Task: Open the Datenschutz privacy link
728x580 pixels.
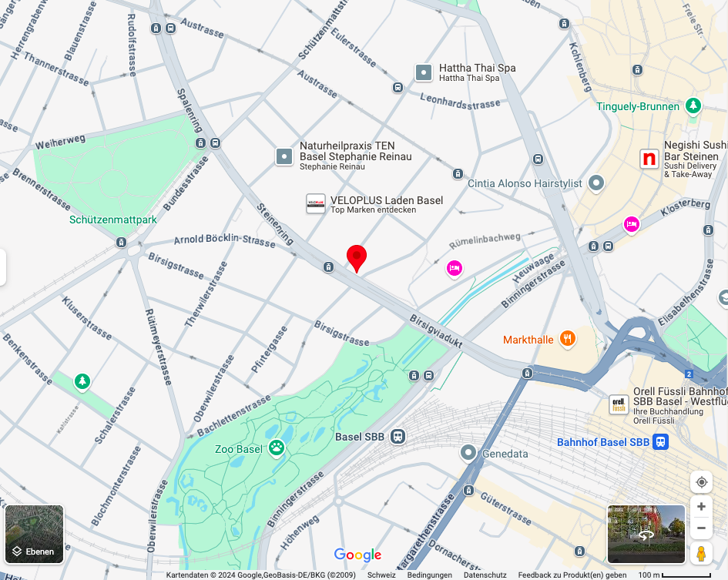Action: coord(485,575)
